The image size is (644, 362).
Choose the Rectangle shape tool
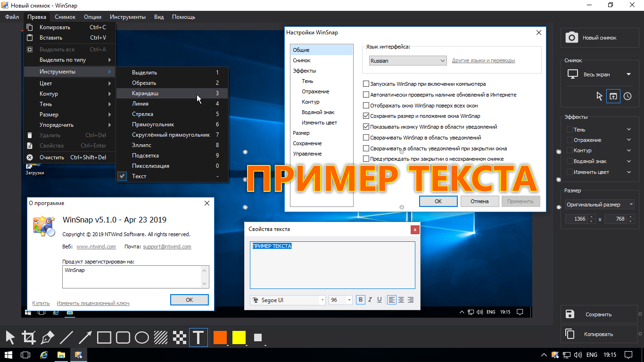tap(104, 337)
